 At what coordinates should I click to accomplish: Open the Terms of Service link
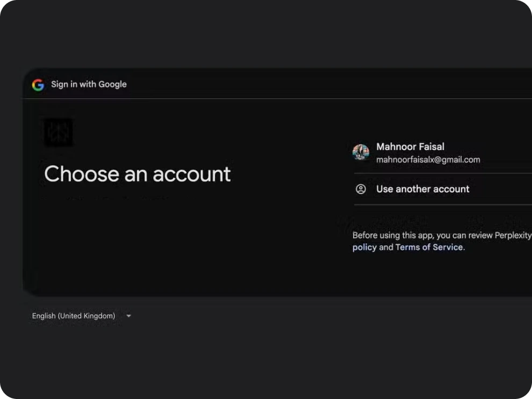point(429,247)
